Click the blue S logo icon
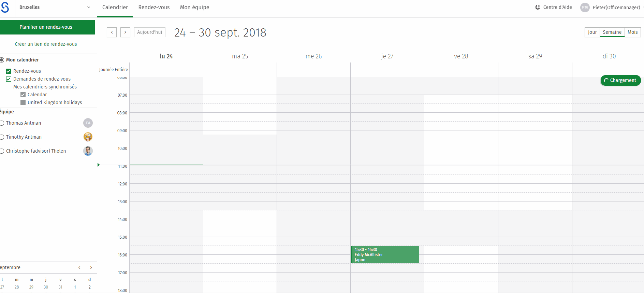644x293 pixels. [5, 7]
